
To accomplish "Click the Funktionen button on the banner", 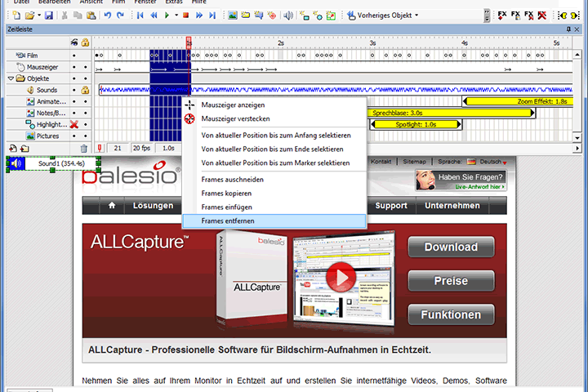I will tap(451, 314).
